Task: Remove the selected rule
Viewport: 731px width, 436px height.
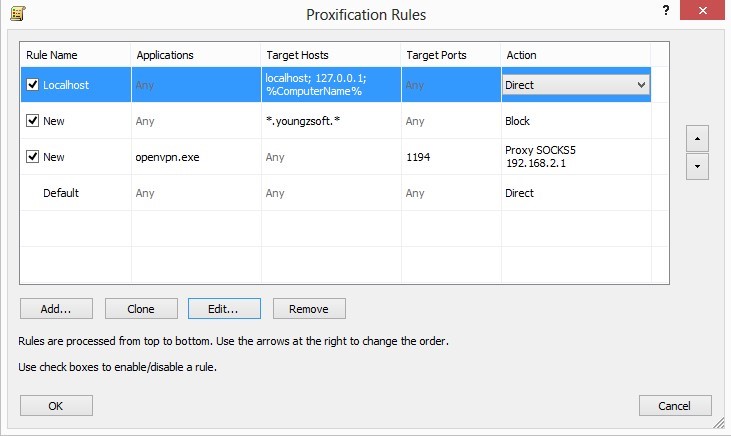Action: click(309, 309)
